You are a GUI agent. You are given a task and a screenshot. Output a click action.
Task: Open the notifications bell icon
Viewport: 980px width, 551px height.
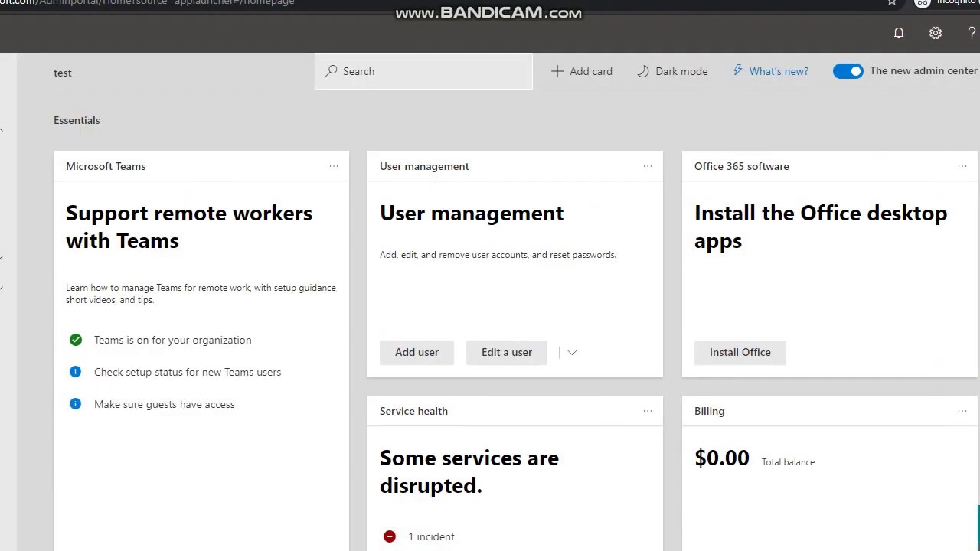(899, 33)
